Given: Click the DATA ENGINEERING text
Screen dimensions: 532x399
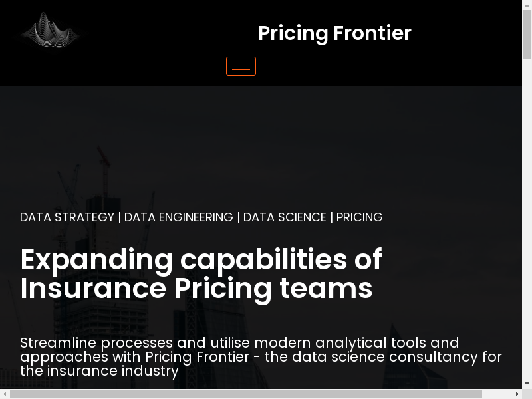Looking at the screenshot, I should [178, 217].
